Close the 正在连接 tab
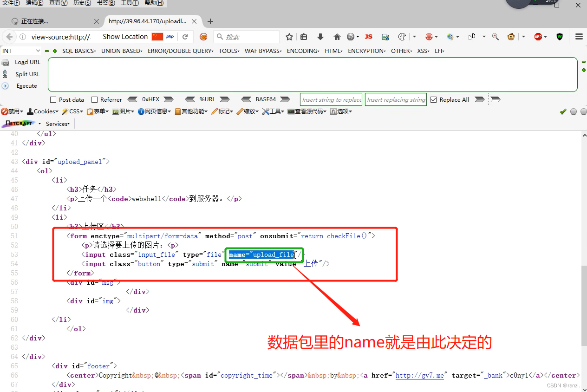This screenshot has width=587, height=392. pos(97,21)
